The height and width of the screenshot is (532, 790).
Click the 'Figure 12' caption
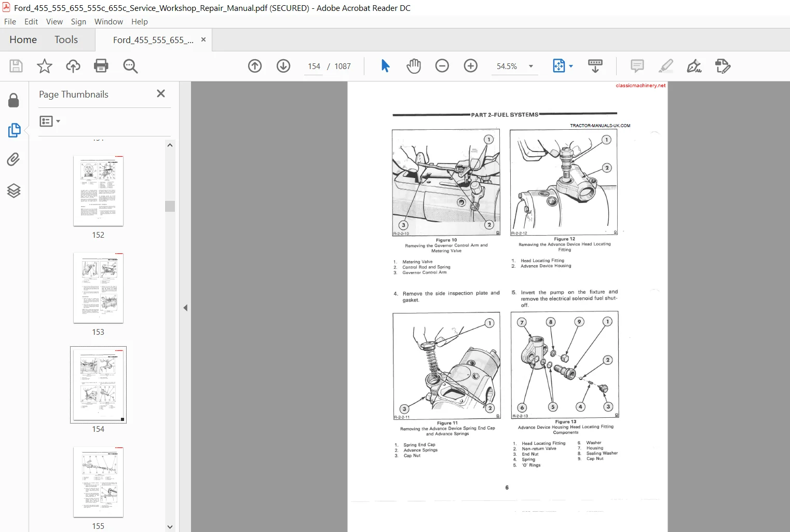tap(564, 239)
